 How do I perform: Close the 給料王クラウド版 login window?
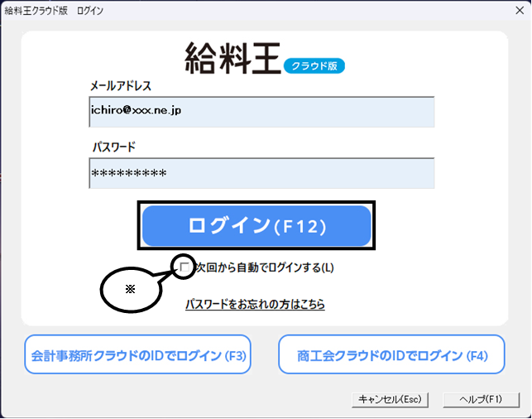pyautogui.click(x=520, y=11)
